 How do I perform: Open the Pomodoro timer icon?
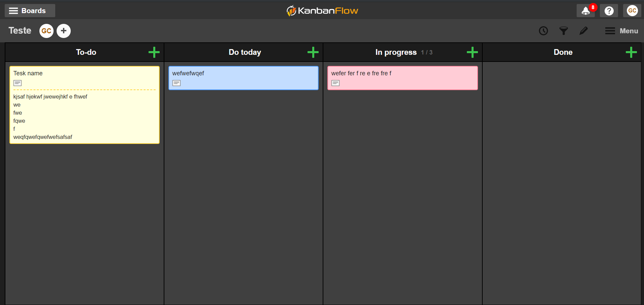[x=543, y=31]
